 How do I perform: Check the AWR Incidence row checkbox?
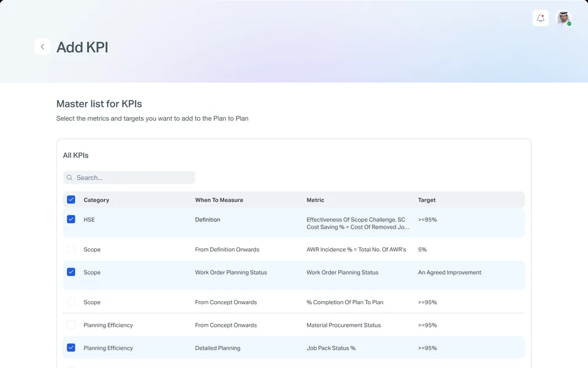71,250
